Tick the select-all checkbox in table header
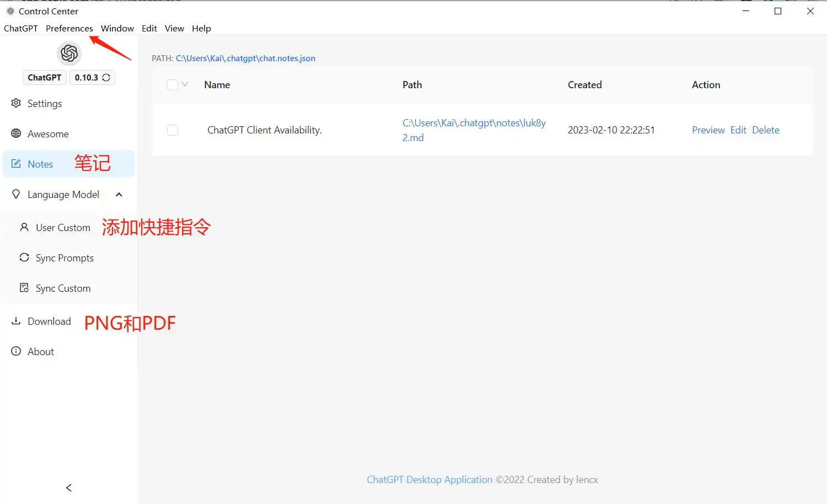827x504 pixels. [173, 85]
